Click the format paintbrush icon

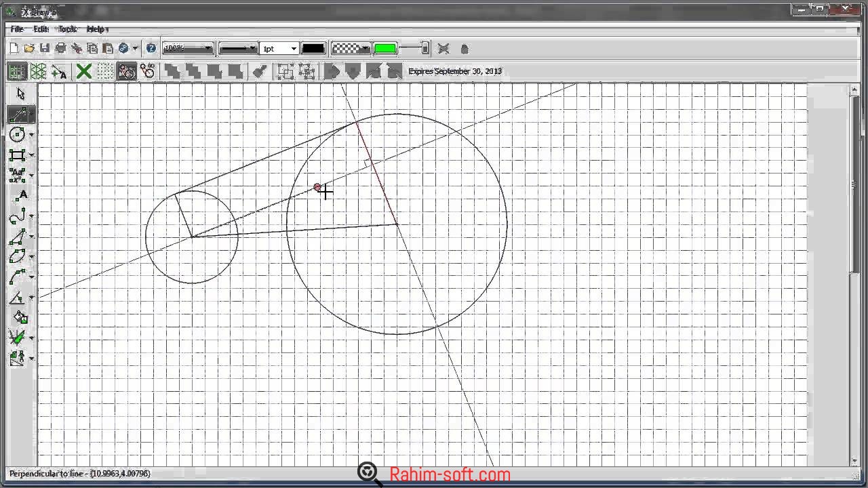[x=258, y=71]
